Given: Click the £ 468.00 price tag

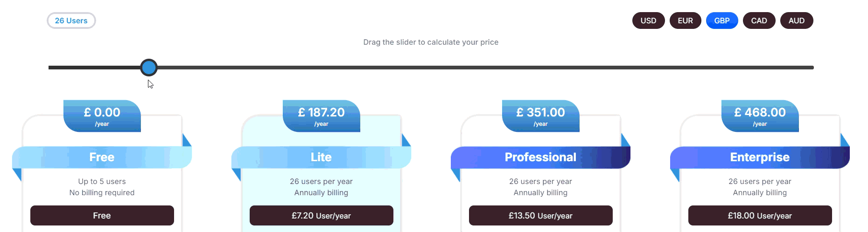Looking at the screenshot, I should pos(760,116).
